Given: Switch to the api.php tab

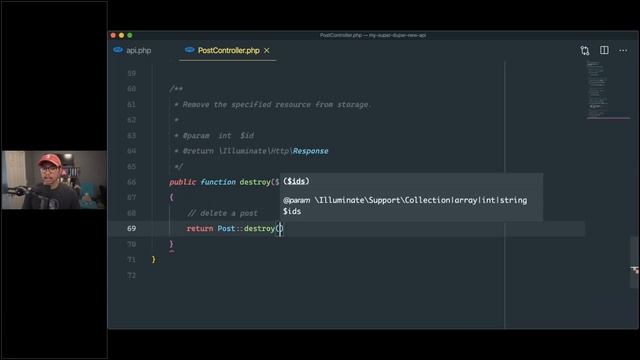Looking at the screenshot, I should [138, 51].
